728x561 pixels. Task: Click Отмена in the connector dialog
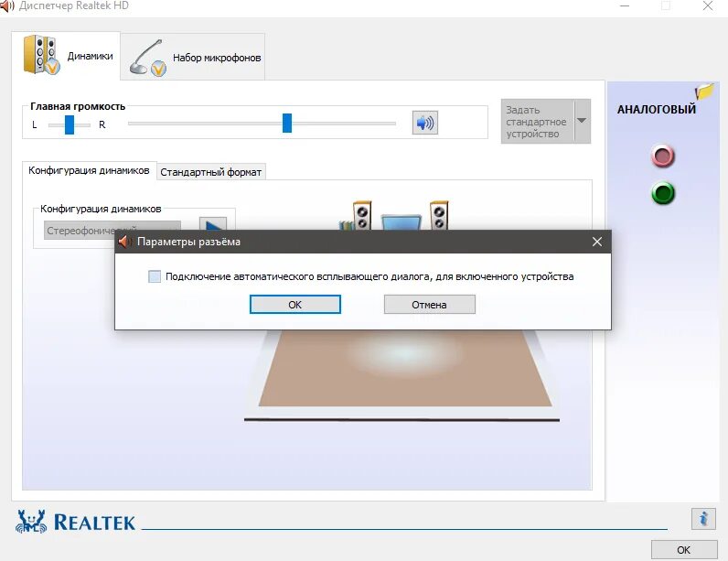click(x=430, y=305)
